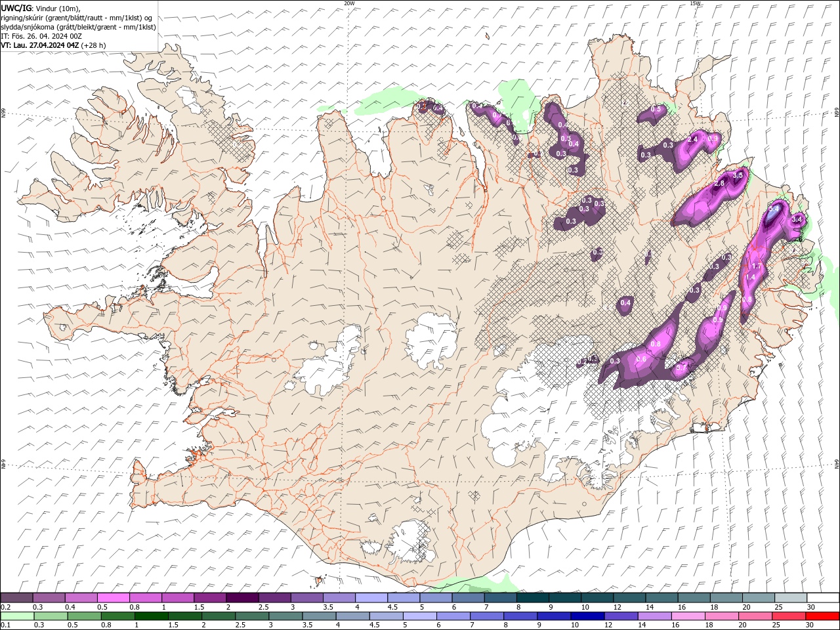840x630 pixels.
Task: Select the '0.7' snowfall value on the map
Action: (x=681, y=368)
